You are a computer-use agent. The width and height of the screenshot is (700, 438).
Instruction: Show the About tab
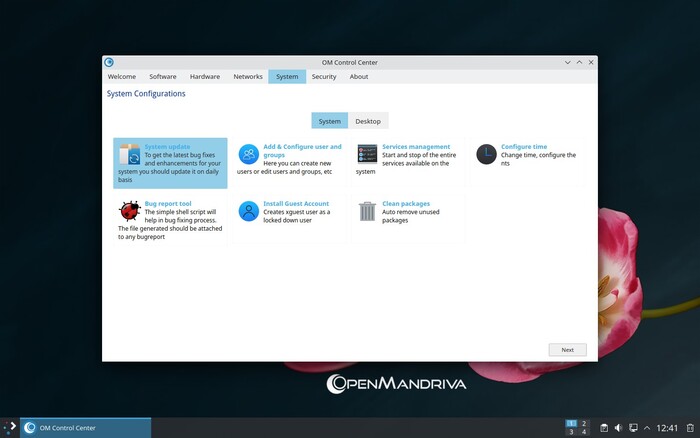point(359,76)
